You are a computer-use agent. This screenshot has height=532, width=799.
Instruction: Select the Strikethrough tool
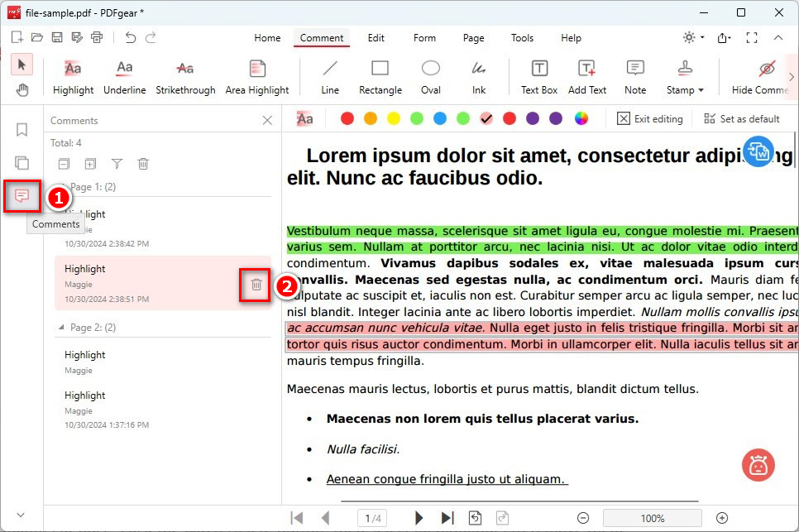(184, 74)
